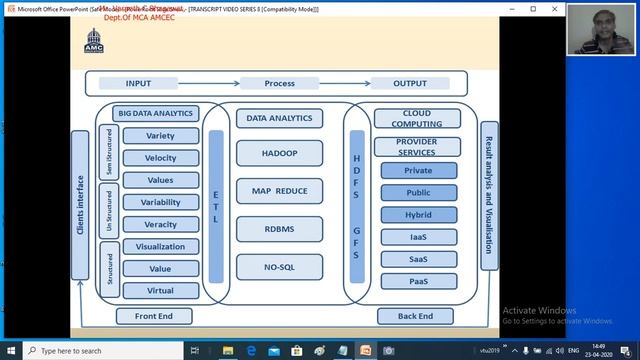640x360 pixels.
Task: Click the Velocity box
Action: [x=160, y=158]
